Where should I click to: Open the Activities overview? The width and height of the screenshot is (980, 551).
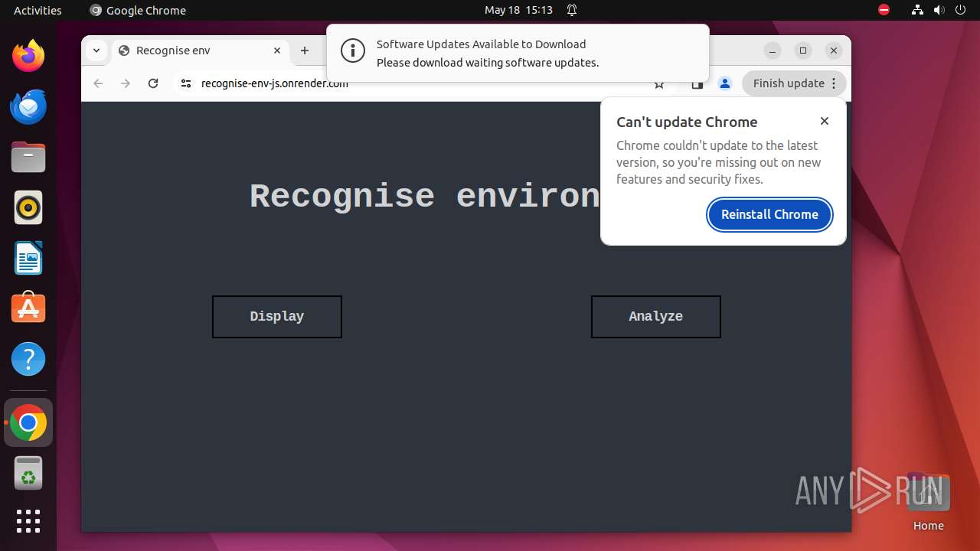point(38,10)
